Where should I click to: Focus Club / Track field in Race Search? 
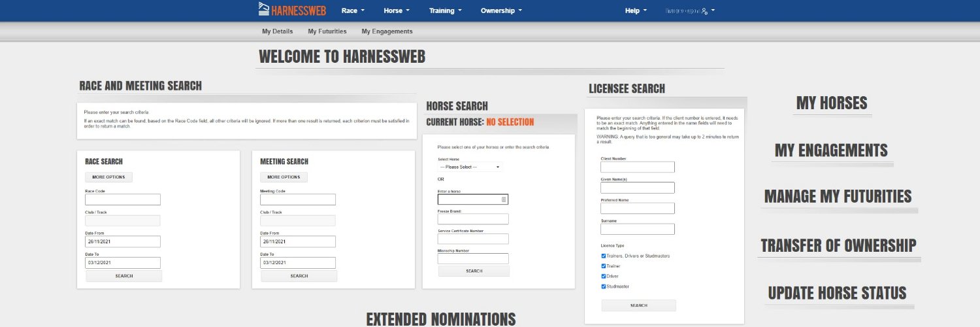coord(123,220)
